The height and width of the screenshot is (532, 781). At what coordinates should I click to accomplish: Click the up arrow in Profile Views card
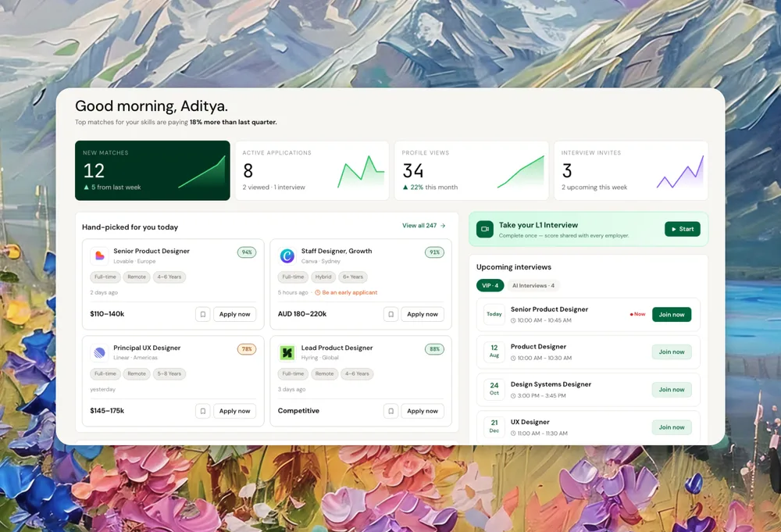coord(405,187)
